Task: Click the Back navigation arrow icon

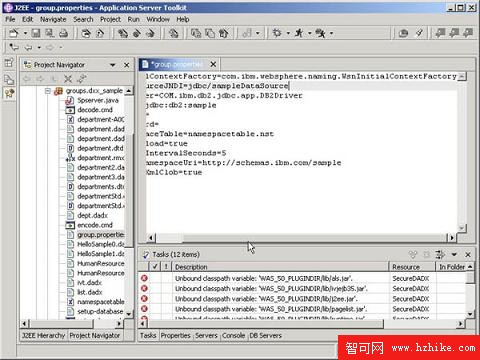Action: tap(29, 48)
